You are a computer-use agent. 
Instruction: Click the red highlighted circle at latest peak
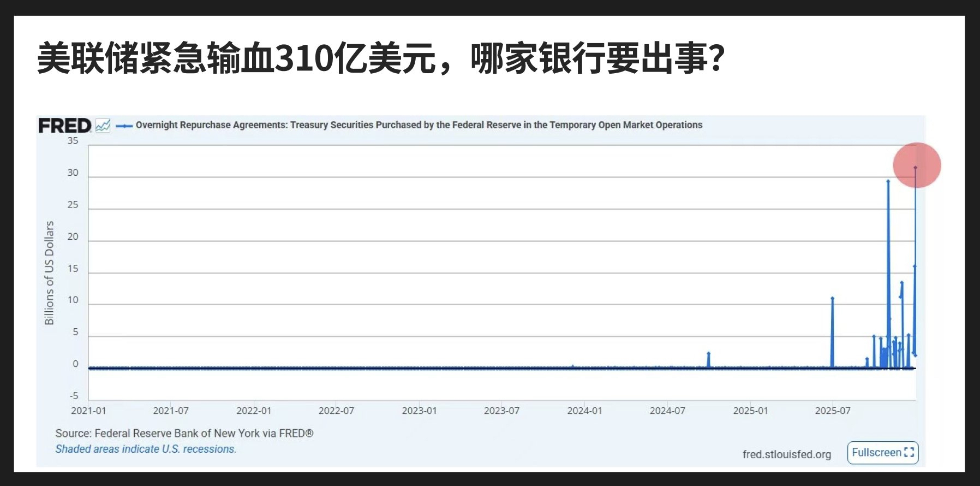tap(917, 165)
